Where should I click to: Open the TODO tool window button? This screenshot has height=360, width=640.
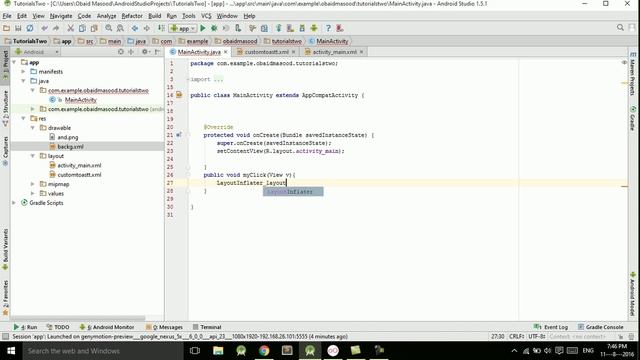[x=58, y=327]
